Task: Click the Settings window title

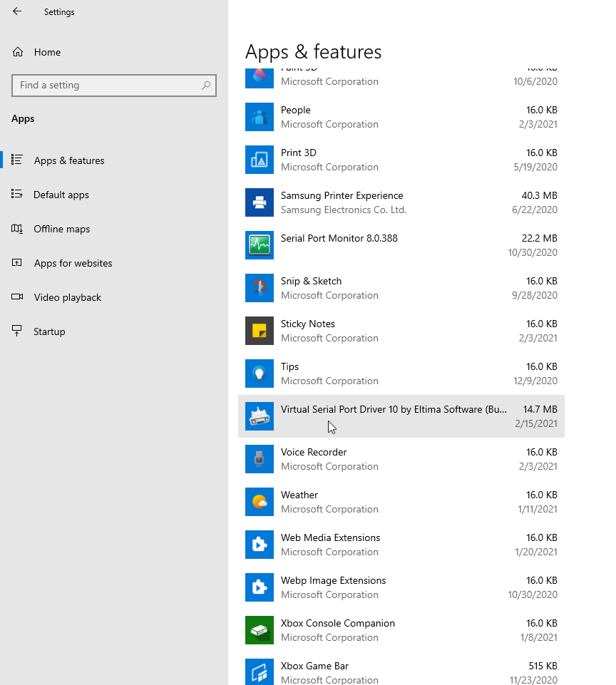Action: pos(59,12)
